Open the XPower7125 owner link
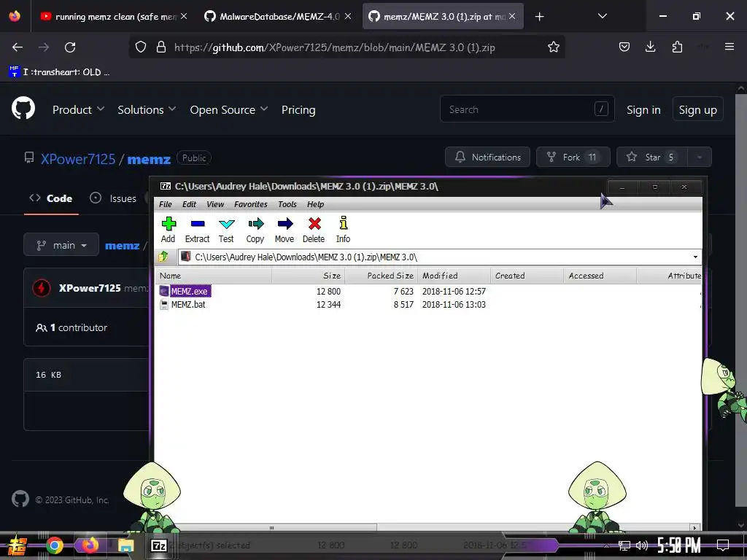This screenshot has height=560, width=747. (x=78, y=158)
